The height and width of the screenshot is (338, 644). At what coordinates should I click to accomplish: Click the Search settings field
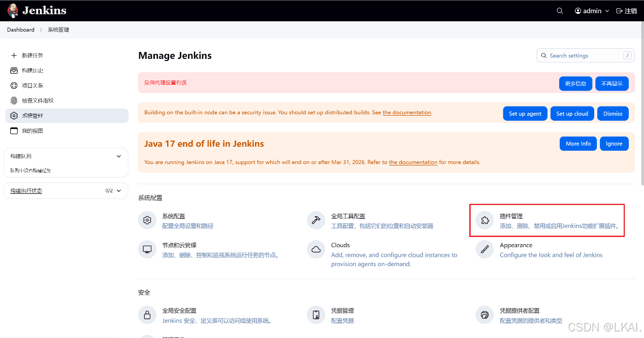[x=586, y=56]
